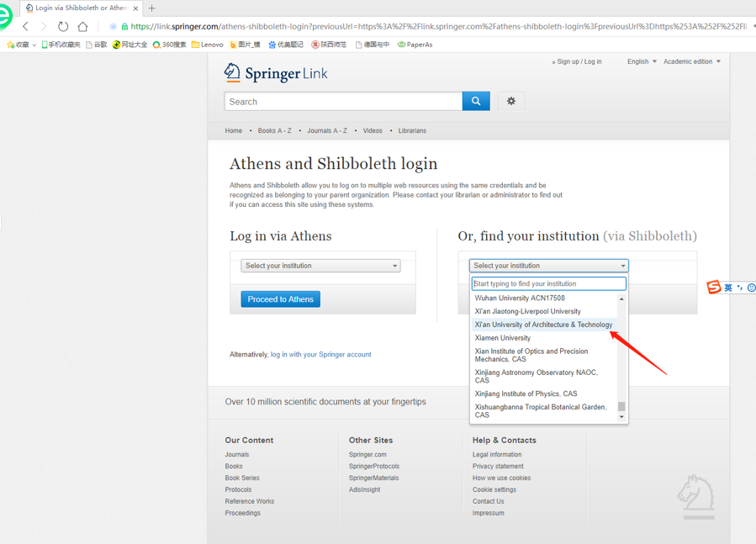This screenshot has width=756, height=544.
Task: Open a new browser tab
Action: pos(152,8)
